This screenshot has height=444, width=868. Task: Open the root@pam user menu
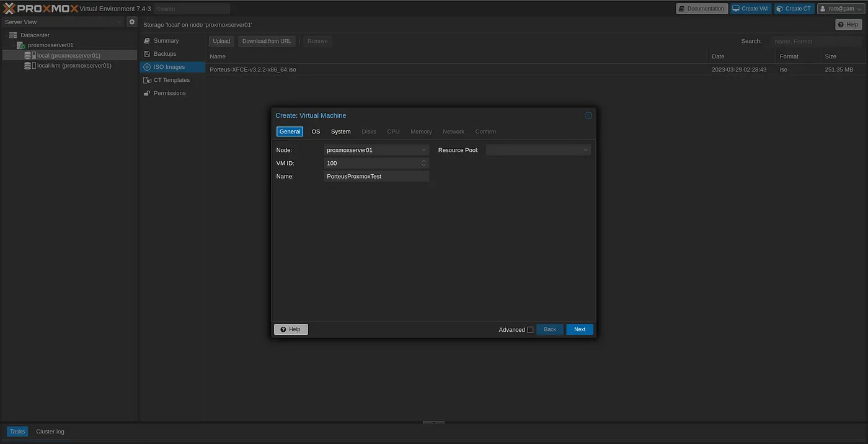click(x=841, y=9)
